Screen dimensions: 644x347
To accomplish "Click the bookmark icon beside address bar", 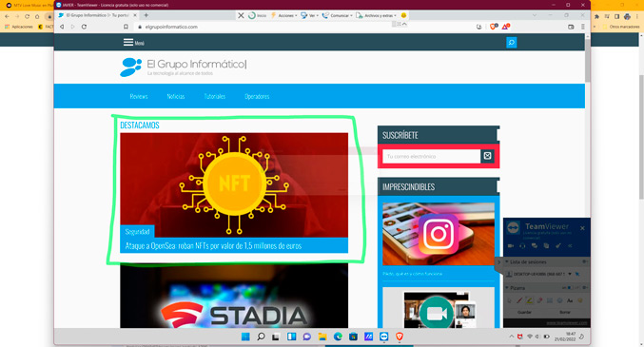I will (126, 27).
